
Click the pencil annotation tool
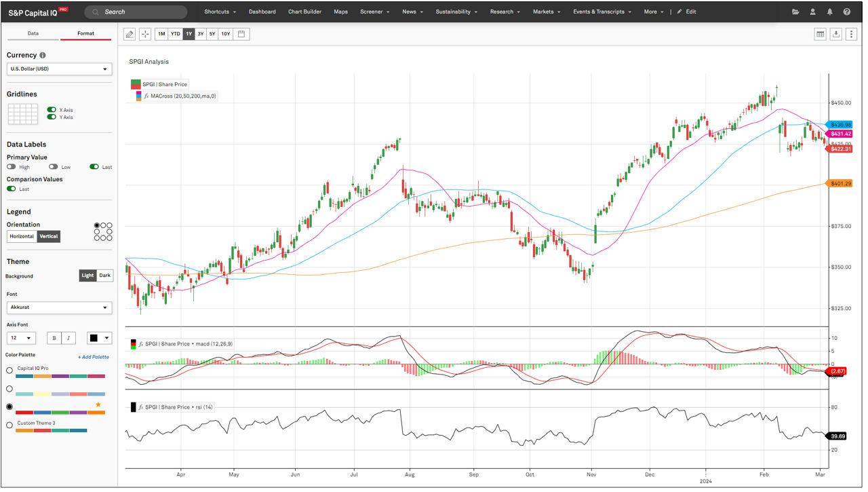click(x=130, y=34)
